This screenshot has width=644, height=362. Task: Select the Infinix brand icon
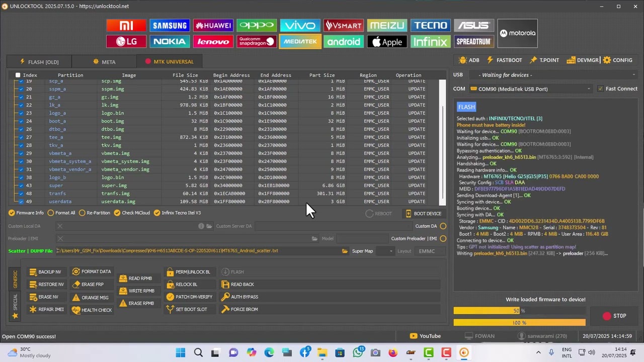(430, 42)
